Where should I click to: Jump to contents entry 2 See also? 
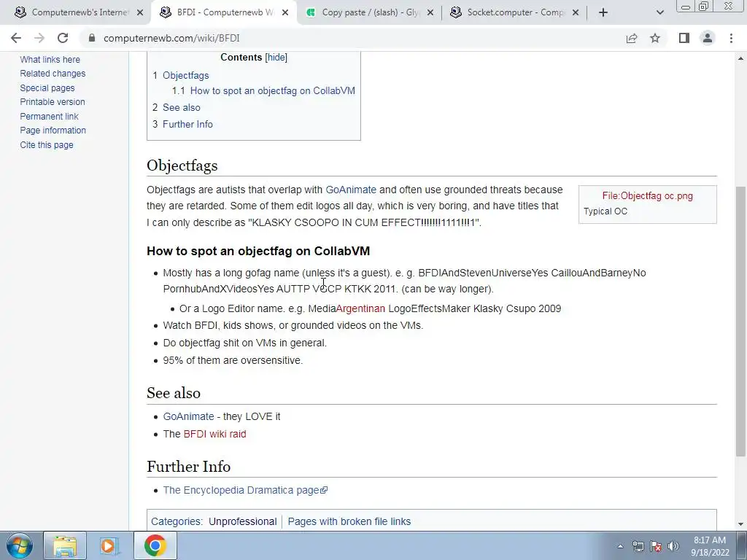click(x=177, y=108)
